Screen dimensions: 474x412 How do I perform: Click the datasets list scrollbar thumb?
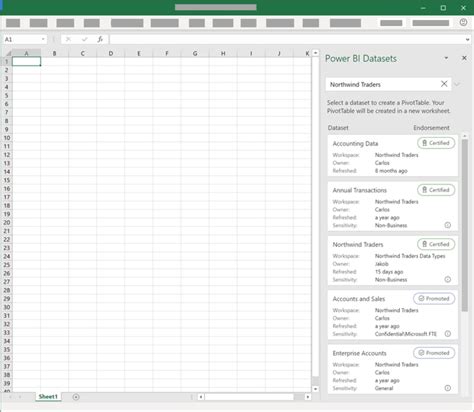465,225
